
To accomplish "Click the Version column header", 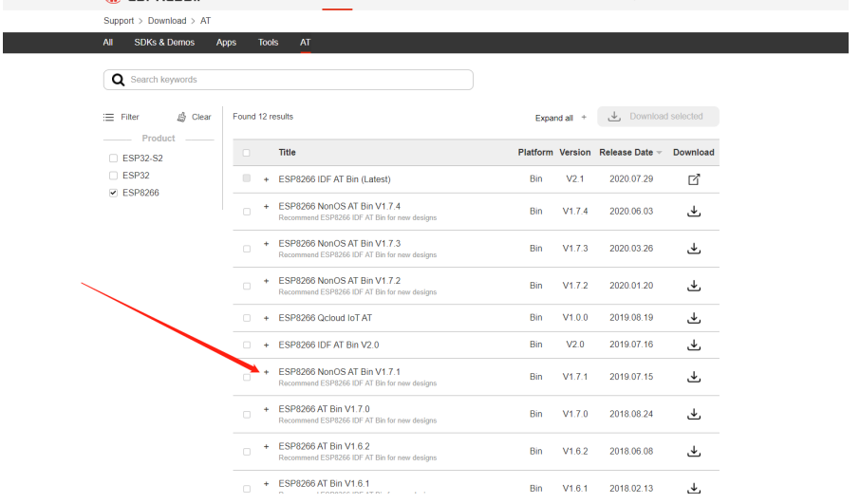I will click(x=575, y=153).
